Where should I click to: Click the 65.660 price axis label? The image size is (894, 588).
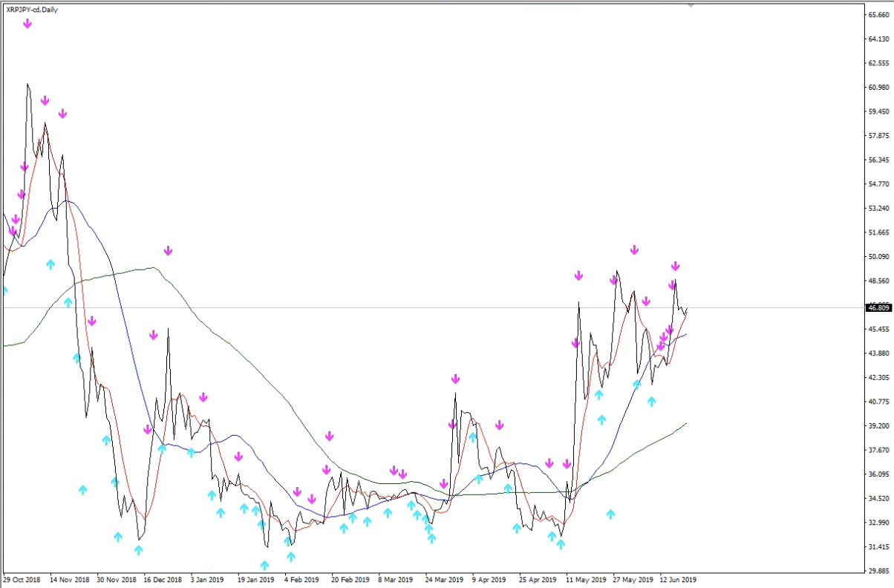878,15
